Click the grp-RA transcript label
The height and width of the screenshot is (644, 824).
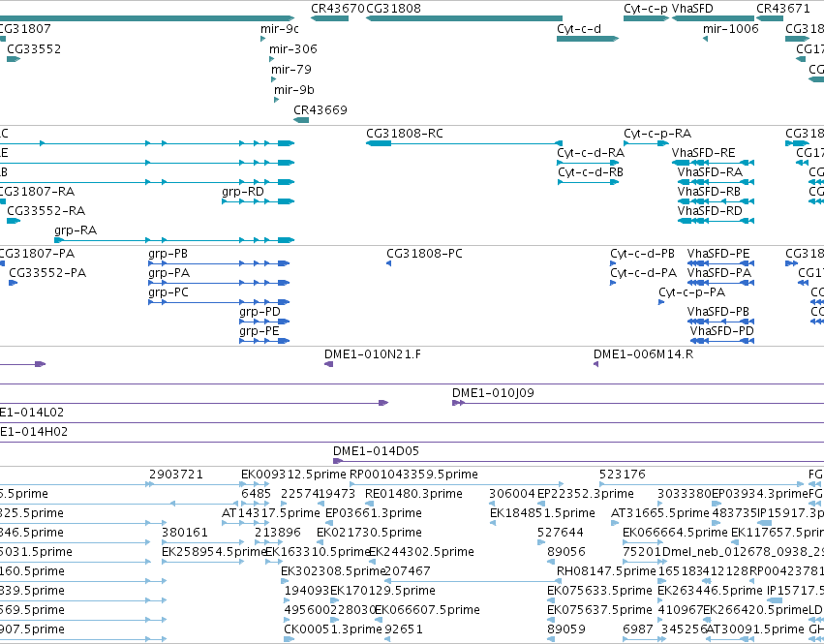[76, 230]
